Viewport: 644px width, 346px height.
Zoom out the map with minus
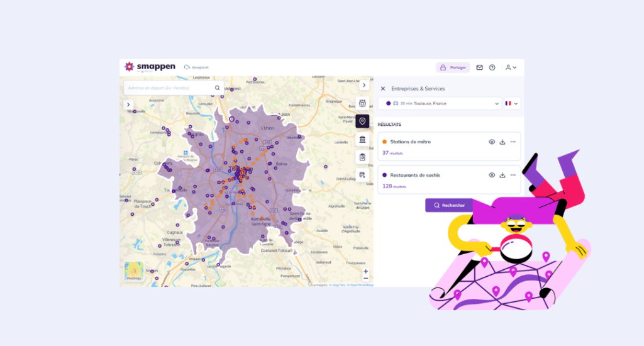tap(365, 278)
